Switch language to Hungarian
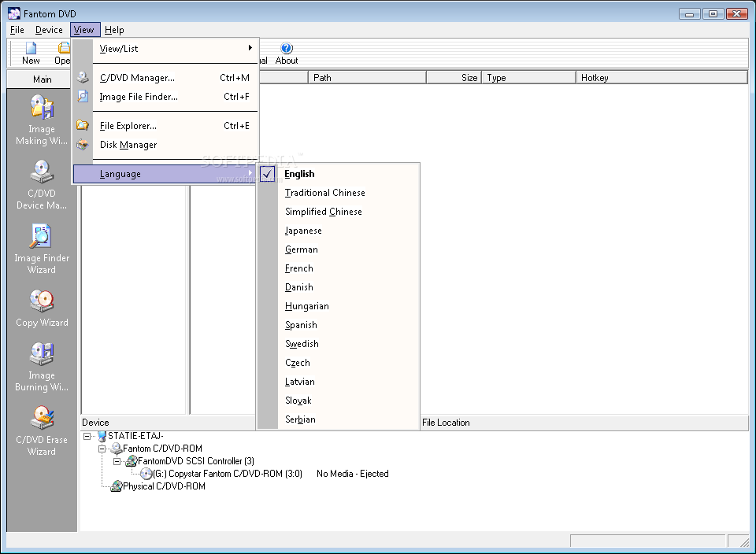The height and width of the screenshot is (554, 756). click(338, 306)
